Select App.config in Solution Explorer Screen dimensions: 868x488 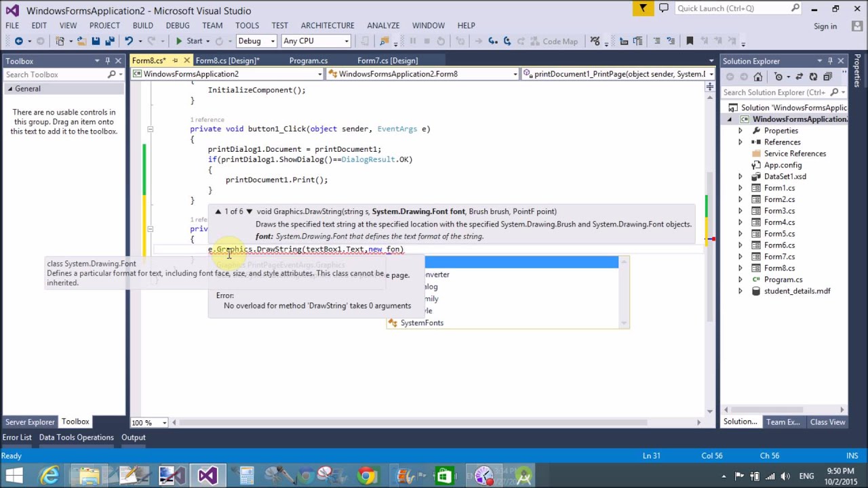(x=783, y=165)
